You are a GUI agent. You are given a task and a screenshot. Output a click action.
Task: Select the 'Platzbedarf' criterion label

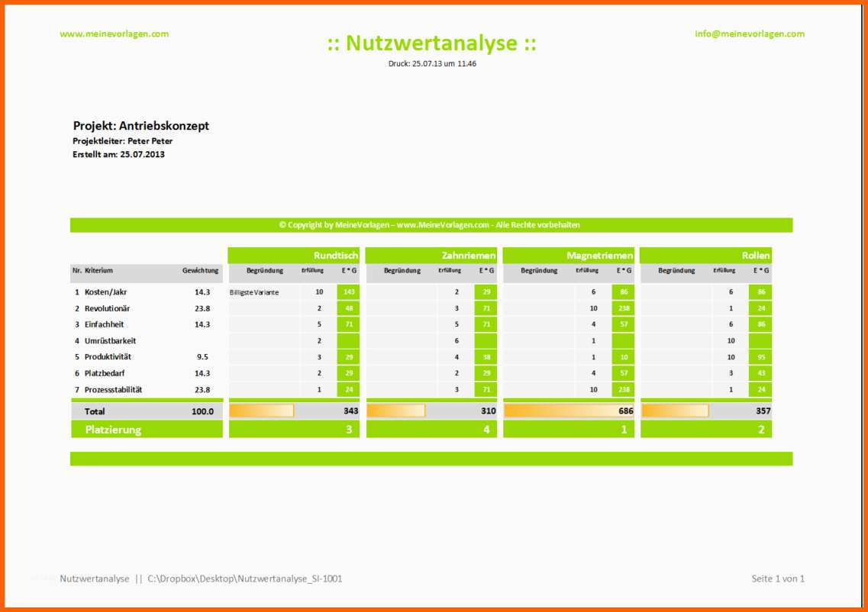[105, 373]
